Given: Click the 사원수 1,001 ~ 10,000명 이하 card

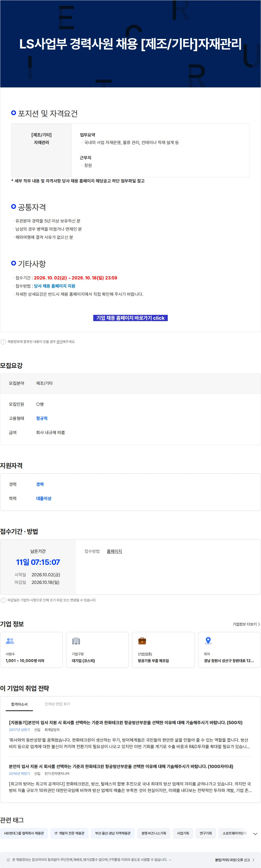Looking at the screenshot, I should coord(31,650).
